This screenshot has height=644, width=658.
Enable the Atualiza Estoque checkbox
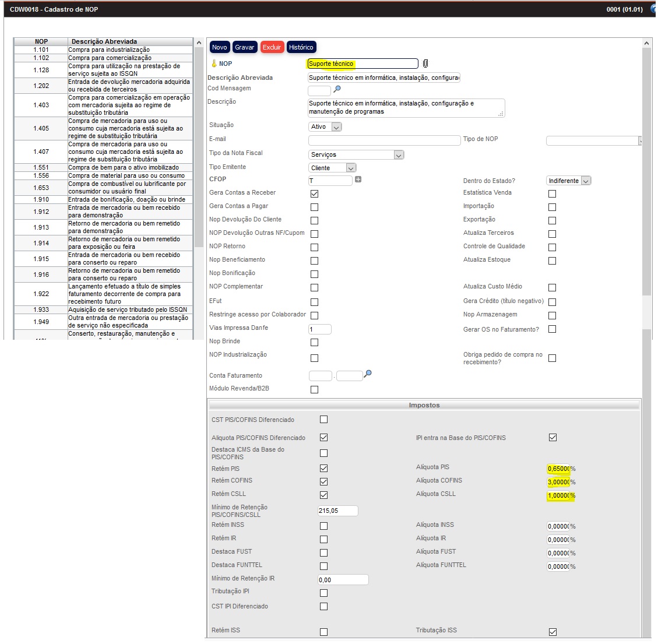(552, 261)
